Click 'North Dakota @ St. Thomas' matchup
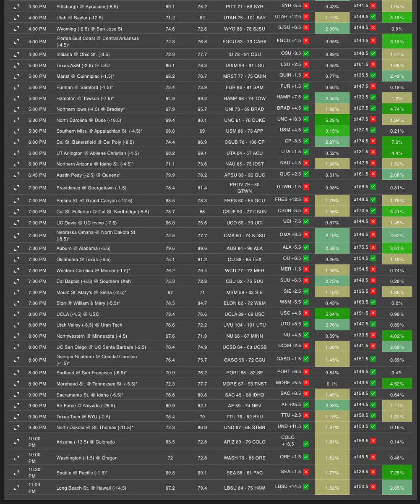This screenshot has width=420, height=504. point(95,428)
